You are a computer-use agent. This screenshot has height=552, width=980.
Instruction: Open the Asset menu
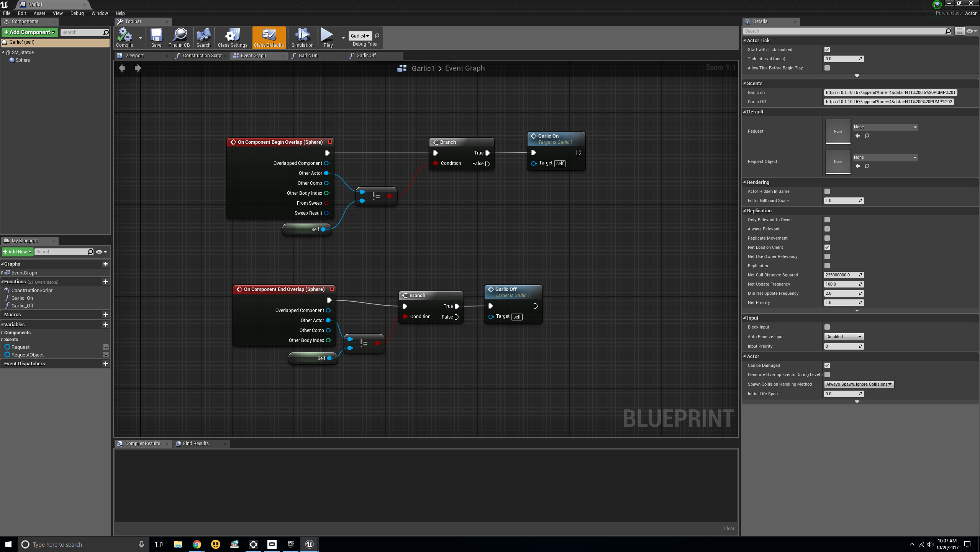pyautogui.click(x=39, y=13)
